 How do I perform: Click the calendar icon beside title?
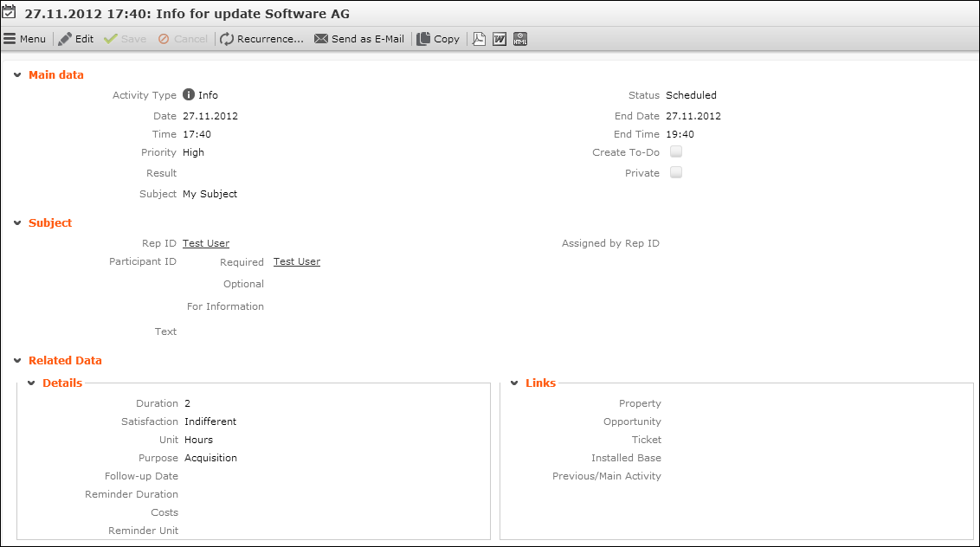[x=9, y=11]
